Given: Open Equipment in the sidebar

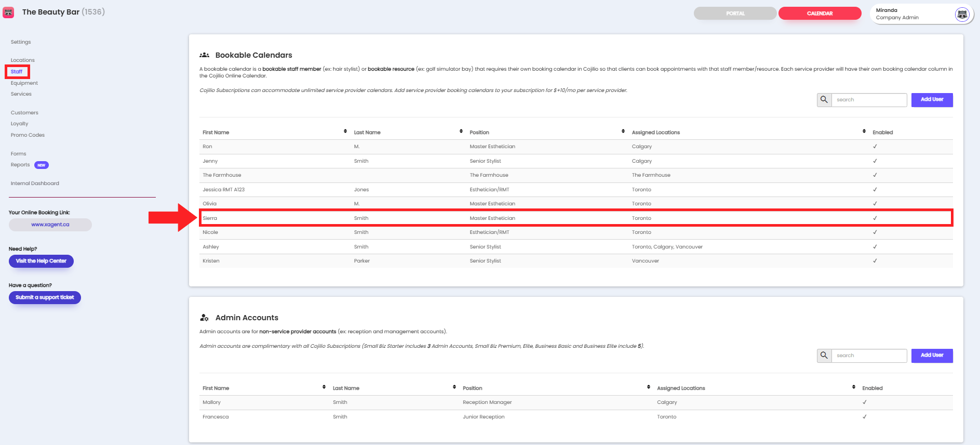Looking at the screenshot, I should (24, 83).
